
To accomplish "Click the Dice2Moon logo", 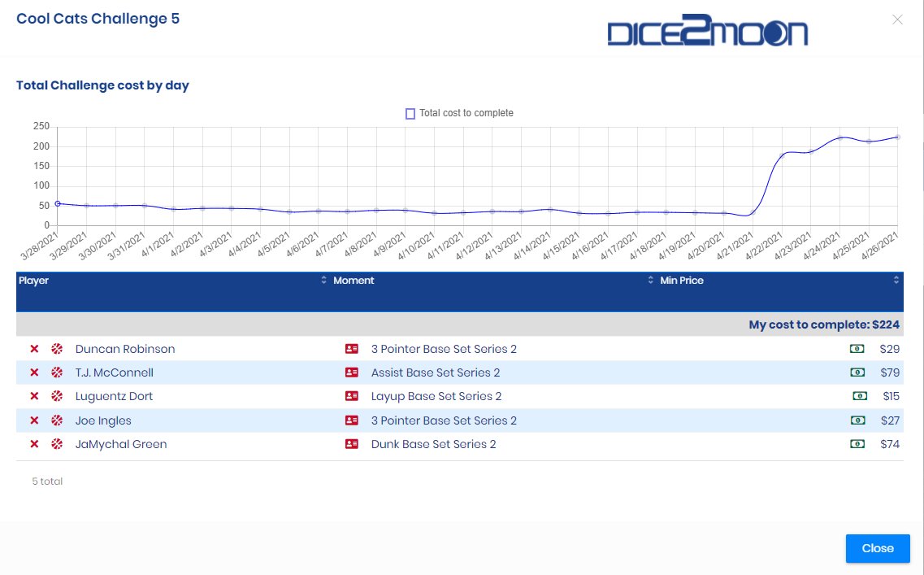I will (x=708, y=31).
